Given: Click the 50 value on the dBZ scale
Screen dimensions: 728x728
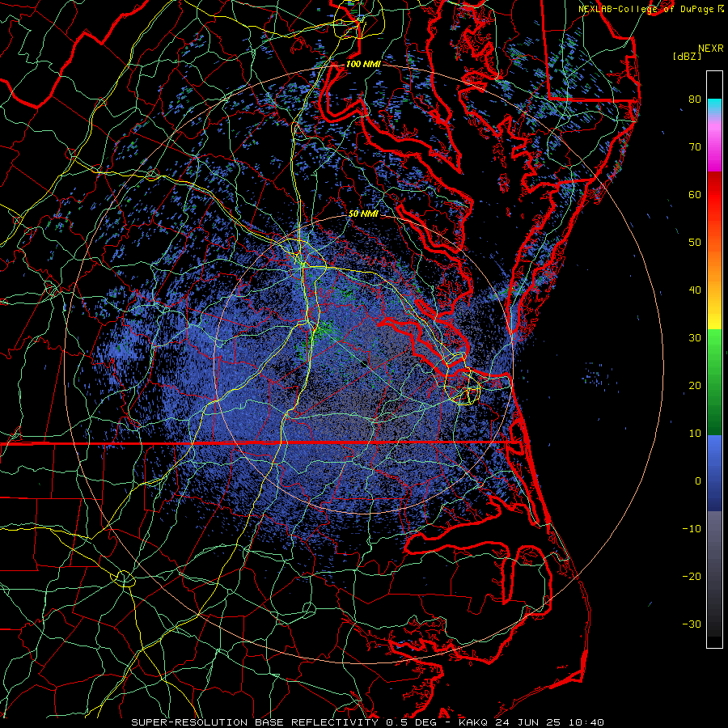Looking at the screenshot, I should pyautogui.click(x=695, y=243).
